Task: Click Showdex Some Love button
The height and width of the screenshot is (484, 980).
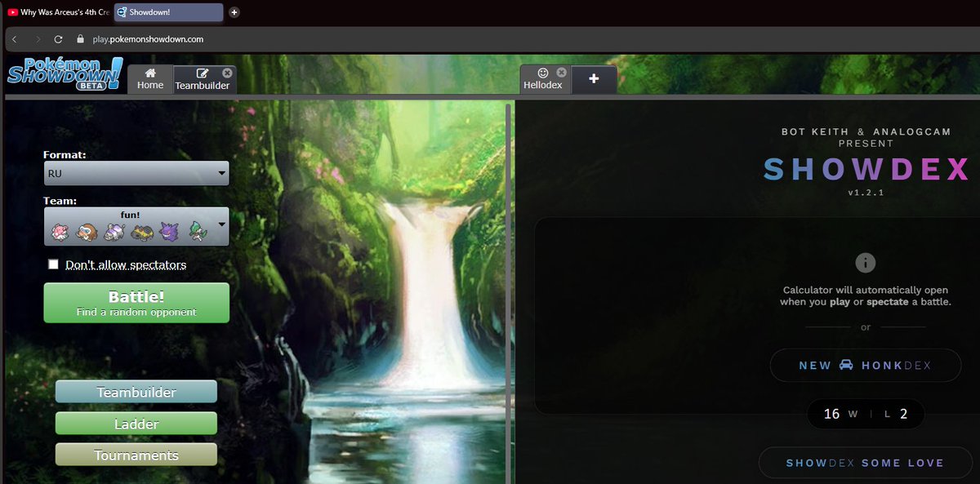Action: [x=865, y=463]
